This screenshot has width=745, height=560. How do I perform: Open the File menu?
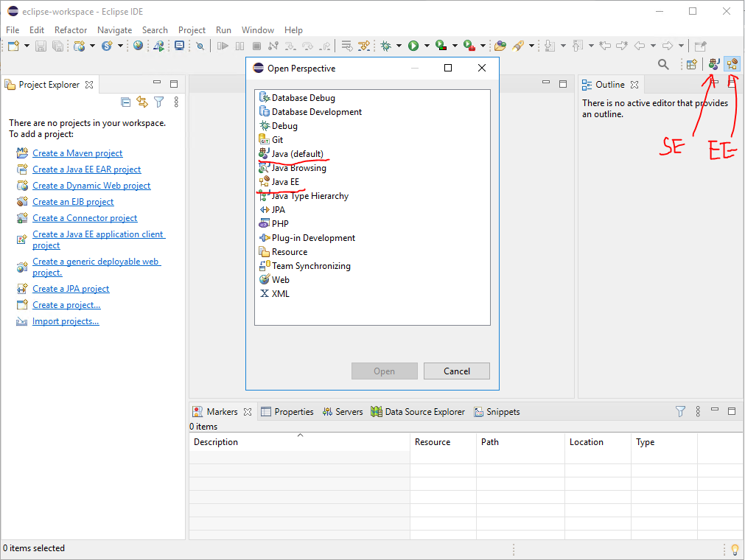pyautogui.click(x=13, y=30)
